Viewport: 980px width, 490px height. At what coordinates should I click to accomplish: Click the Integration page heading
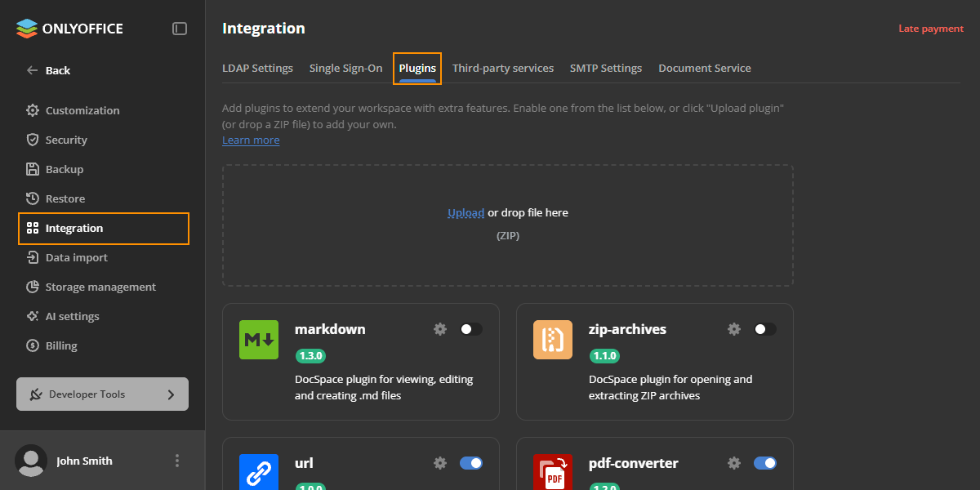coord(264,29)
